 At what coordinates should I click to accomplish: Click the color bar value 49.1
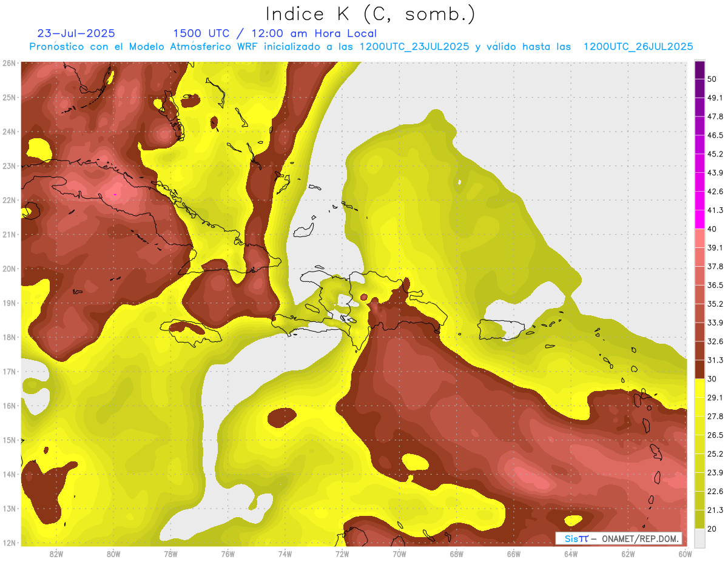tap(715, 98)
